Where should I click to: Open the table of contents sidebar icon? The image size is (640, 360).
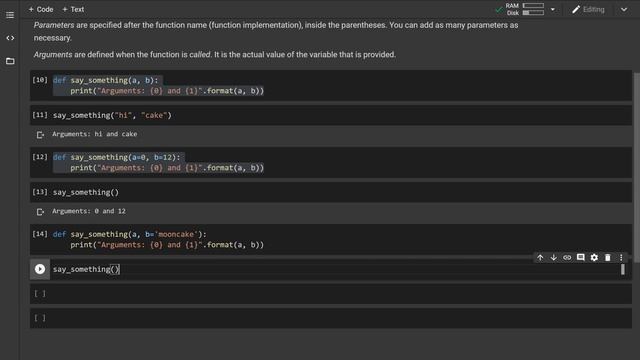click(x=10, y=15)
